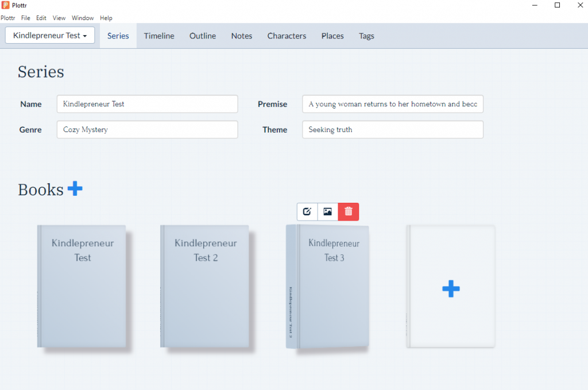Delete book with red trash icon
Image resolution: width=588 pixels, height=390 pixels.
pyautogui.click(x=349, y=212)
